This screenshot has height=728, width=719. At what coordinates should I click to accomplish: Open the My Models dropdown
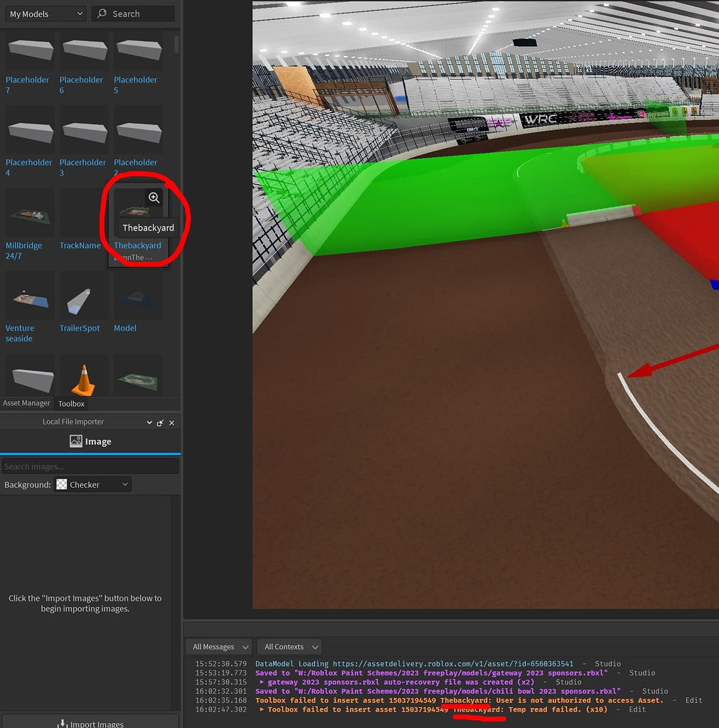[x=45, y=14]
